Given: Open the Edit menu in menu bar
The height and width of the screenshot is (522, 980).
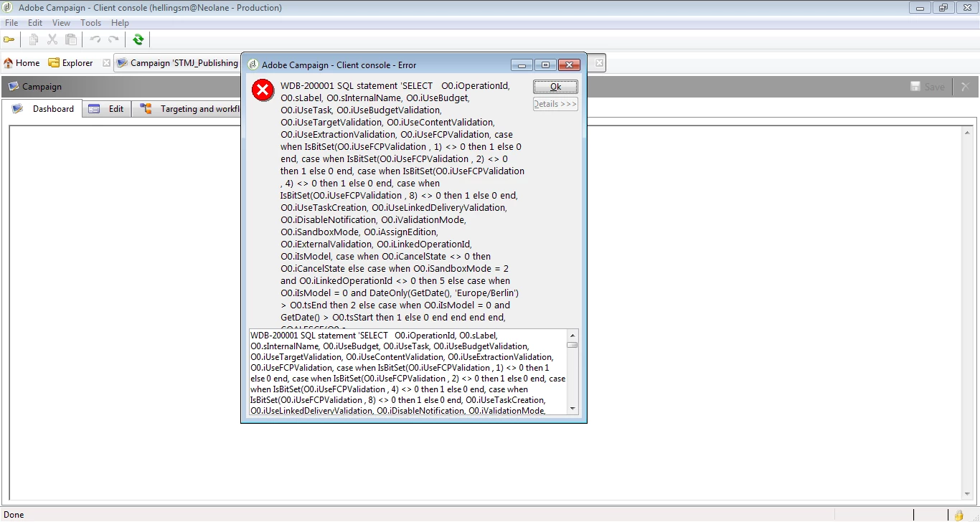Looking at the screenshot, I should coord(35,23).
